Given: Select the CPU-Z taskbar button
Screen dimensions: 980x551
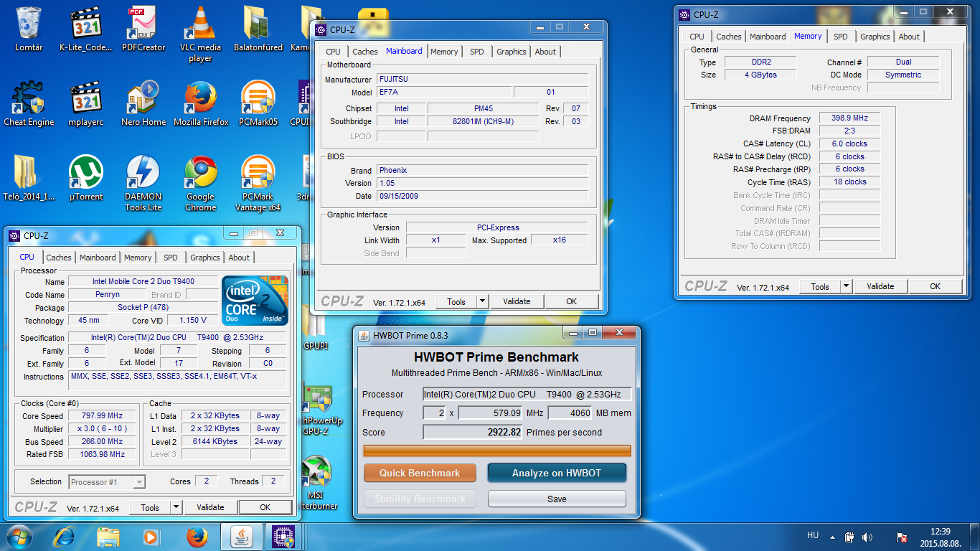Looking at the screenshot, I should pos(284,537).
